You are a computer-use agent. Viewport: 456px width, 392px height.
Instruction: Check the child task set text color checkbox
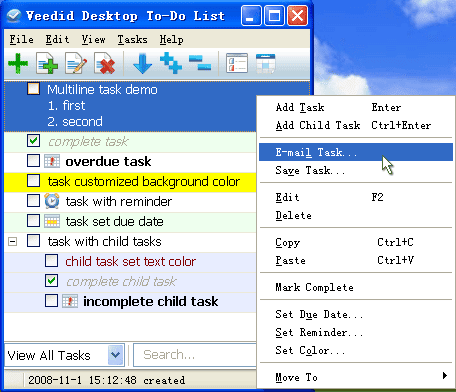point(51,261)
